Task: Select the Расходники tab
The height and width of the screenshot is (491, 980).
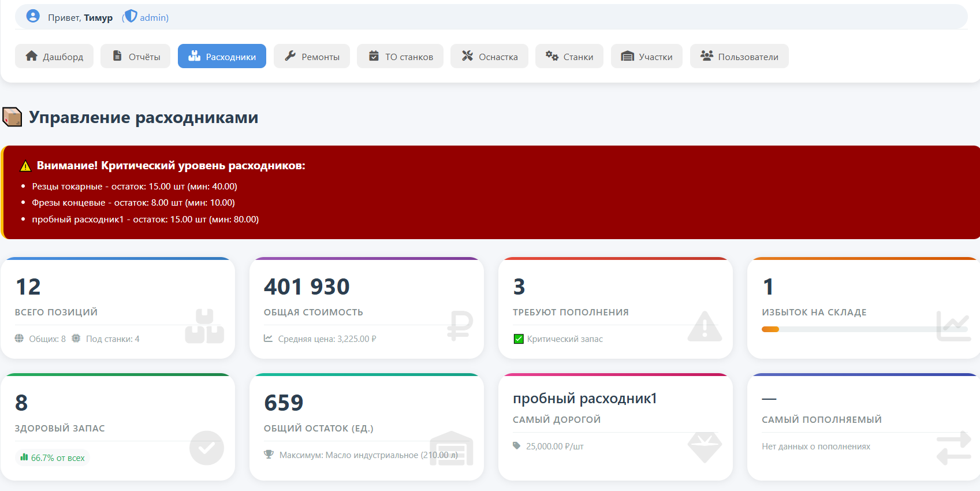Action: point(222,56)
